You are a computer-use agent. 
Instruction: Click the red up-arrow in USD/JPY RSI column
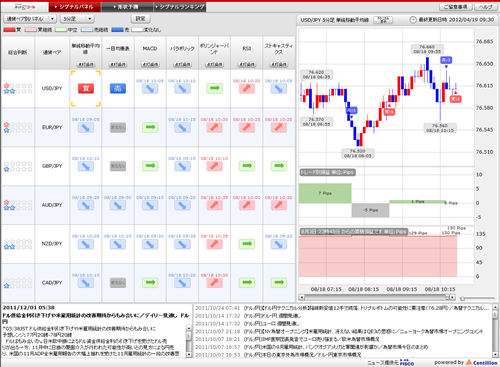click(x=247, y=88)
